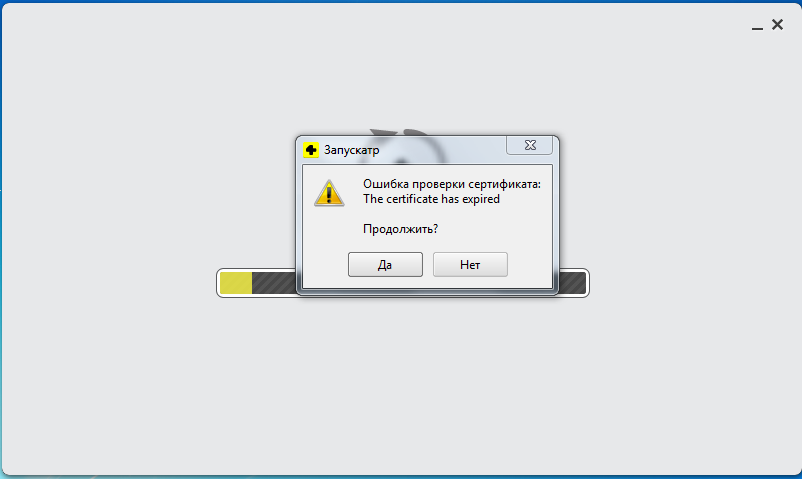802x479 pixels.
Task: Close the Запускатр certificate dialog
Action: (530, 145)
